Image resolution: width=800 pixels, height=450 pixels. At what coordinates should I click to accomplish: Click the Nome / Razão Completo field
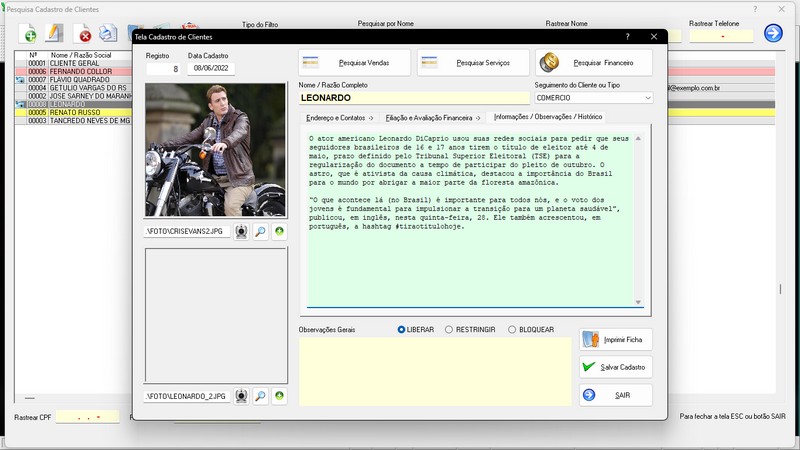tap(414, 98)
